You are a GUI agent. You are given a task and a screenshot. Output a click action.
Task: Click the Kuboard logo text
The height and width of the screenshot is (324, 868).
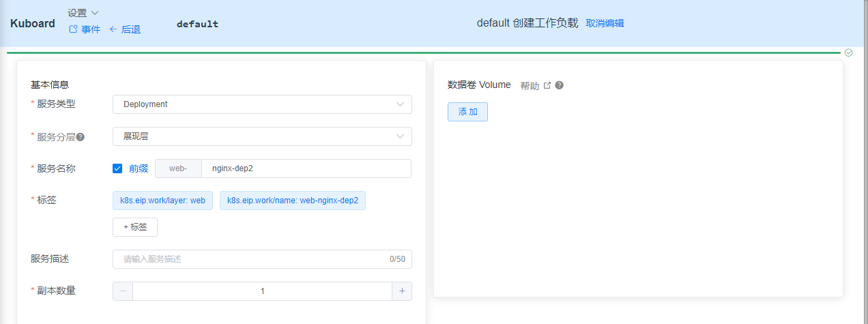(33, 23)
